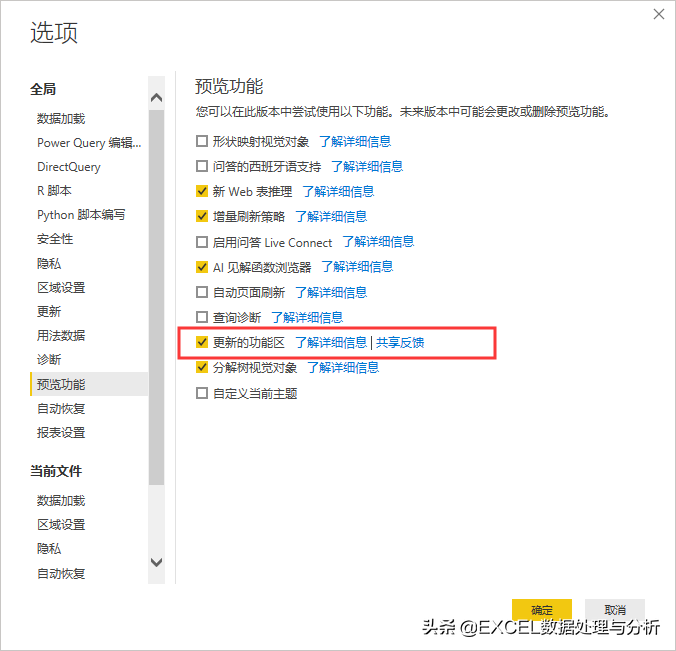The width and height of the screenshot is (676, 651).
Task: Uncheck AI 见解函数浏览器 checkbox
Action: click(202, 267)
